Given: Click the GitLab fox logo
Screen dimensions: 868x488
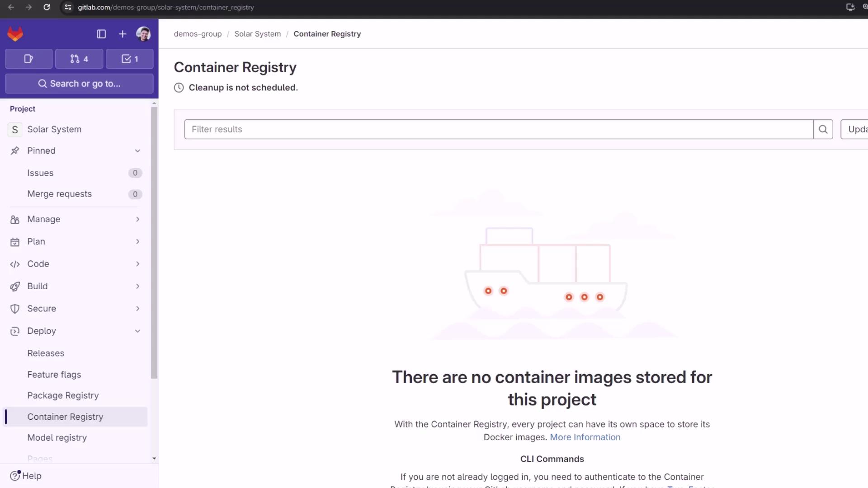Looking at the screenshot, I should click(15, 34).
